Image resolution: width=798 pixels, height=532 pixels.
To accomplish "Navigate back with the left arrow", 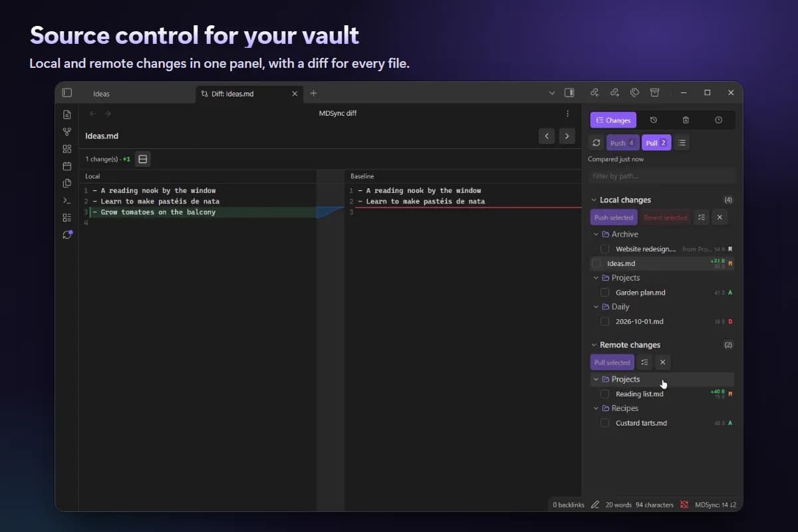I will point(93,114).
